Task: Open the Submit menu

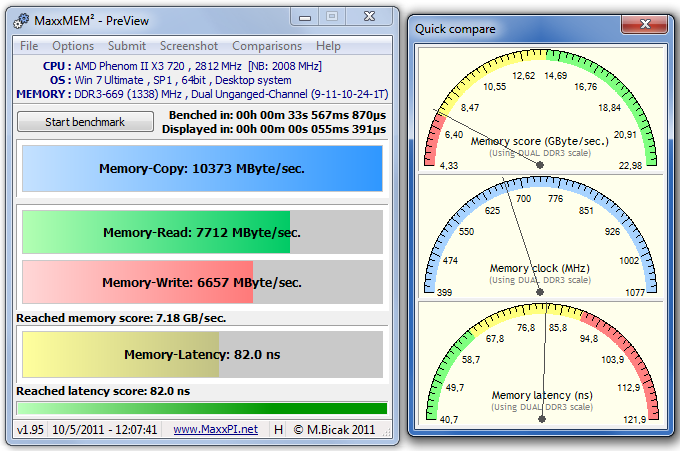Action: [x=127, y=46]
